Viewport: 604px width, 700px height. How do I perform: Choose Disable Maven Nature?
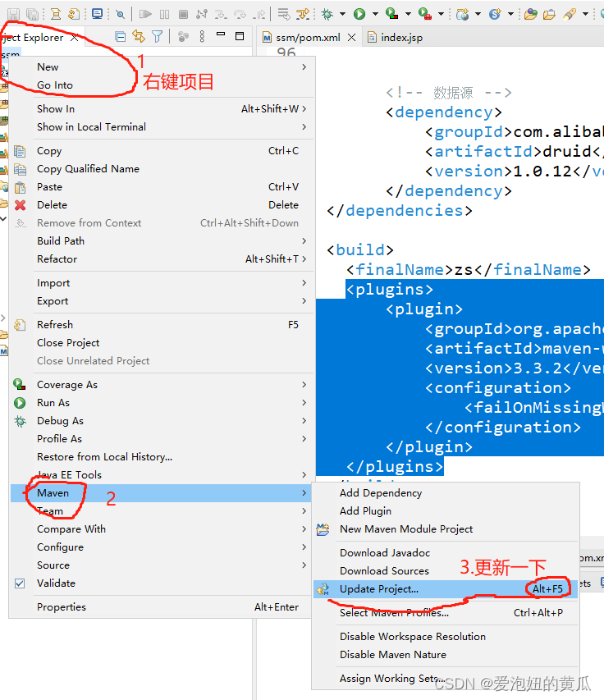(x=446, y=655)
